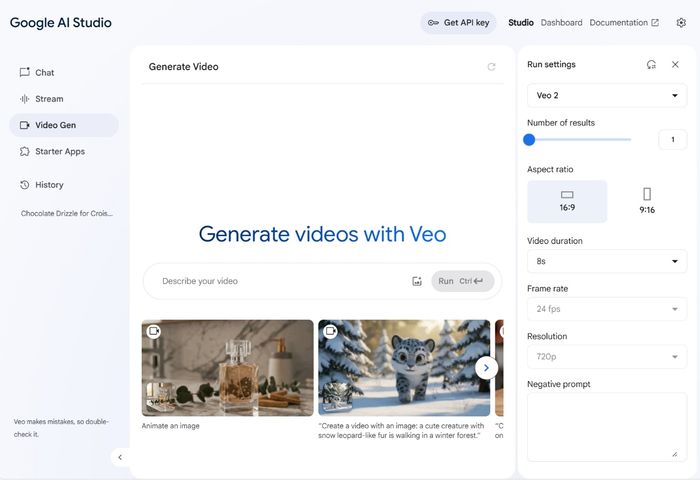
Task: Select the 16:9 aspect ratio
Action: point(567,201)
